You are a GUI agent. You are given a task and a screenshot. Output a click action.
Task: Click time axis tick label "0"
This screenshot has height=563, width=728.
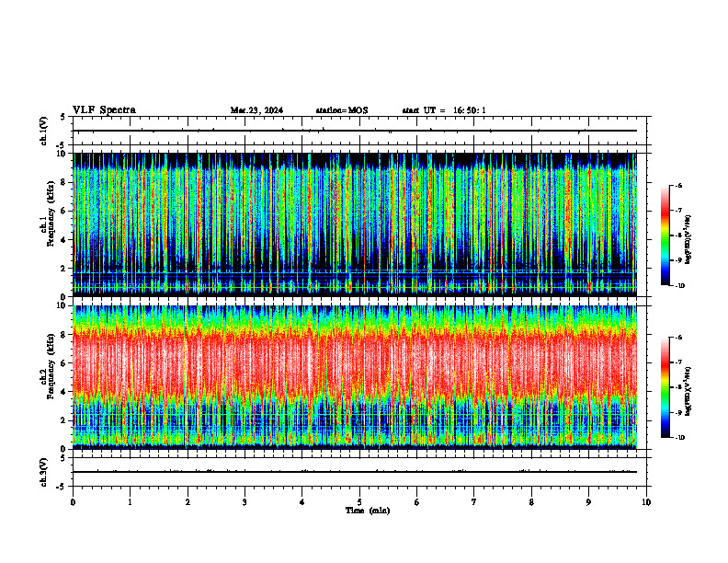coord(73,502)
